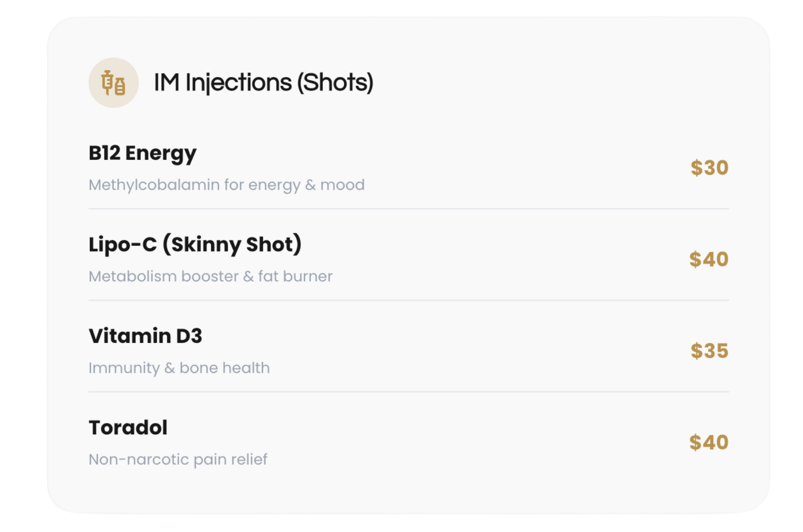Click the divider line above Toradol row
This screenshot has width=803, height=532.
tap(408, 392)
